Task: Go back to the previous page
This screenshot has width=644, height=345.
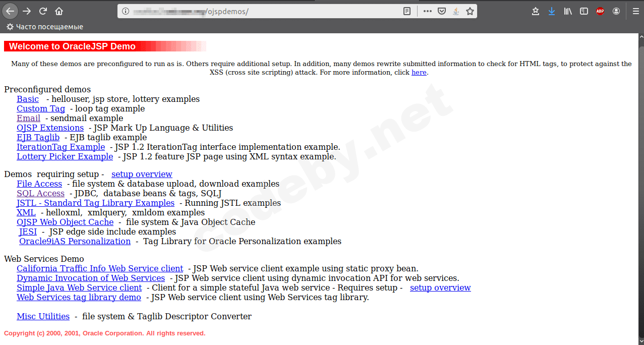Action: coord(10,11)
